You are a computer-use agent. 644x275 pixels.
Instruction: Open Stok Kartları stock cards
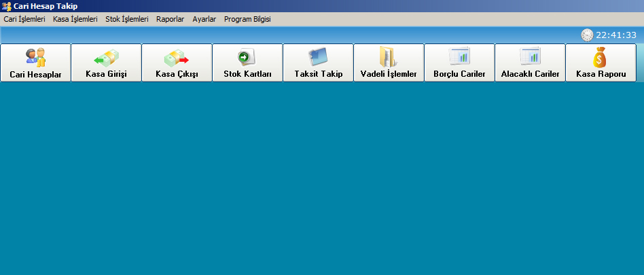pyautogui.click(x=248, y=62)
